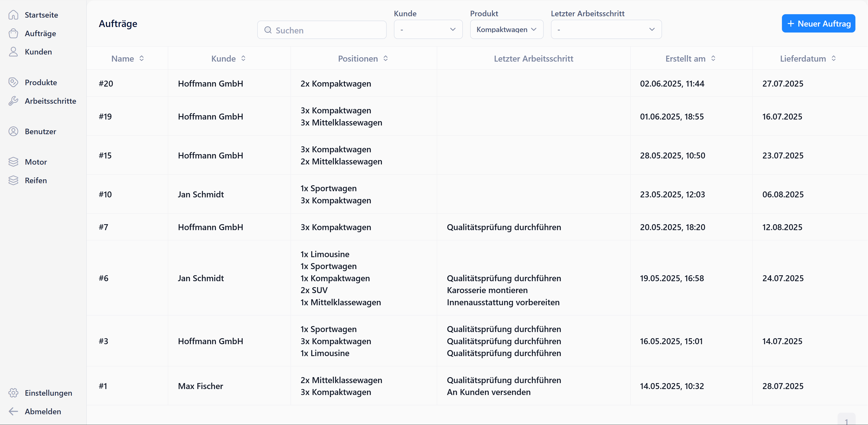Click the Startseite home icon
This screenshot has width=868, height=425.
click(13, 15)
